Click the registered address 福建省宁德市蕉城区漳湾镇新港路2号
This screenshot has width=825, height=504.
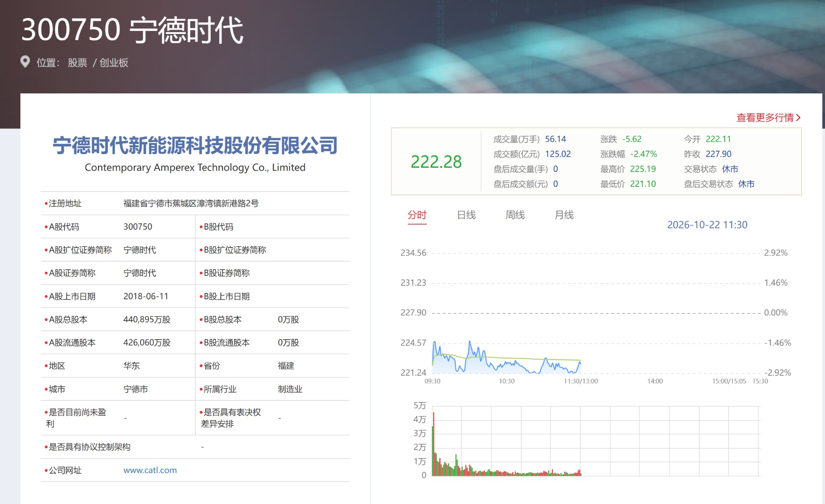click(191, 203)
